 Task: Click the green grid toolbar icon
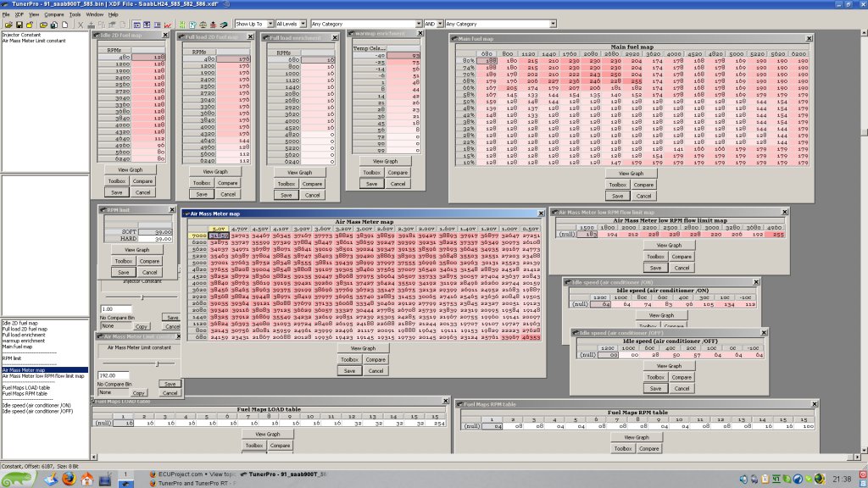181,25
